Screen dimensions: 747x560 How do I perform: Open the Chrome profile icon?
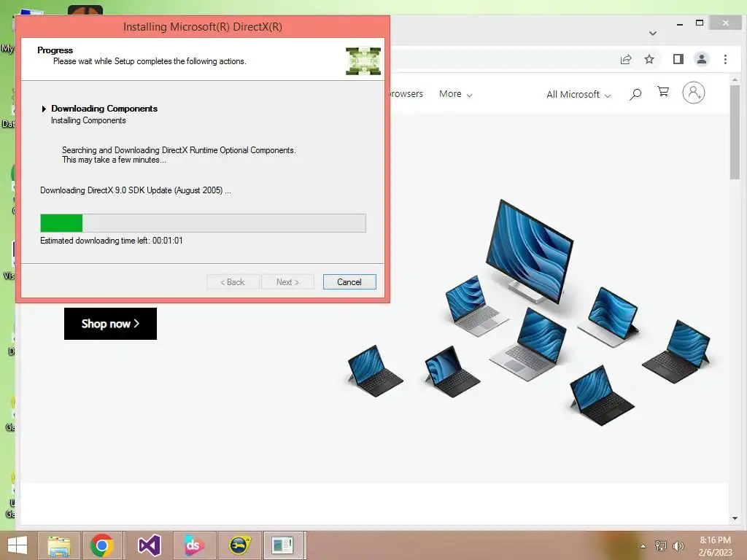pyautogui.click(x=702, y=60)
